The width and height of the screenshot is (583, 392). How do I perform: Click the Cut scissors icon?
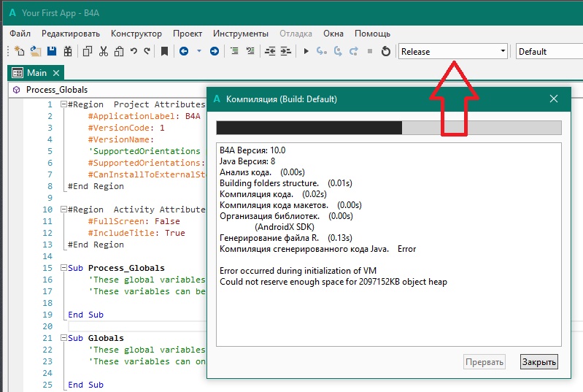click(x=103, y=51)
